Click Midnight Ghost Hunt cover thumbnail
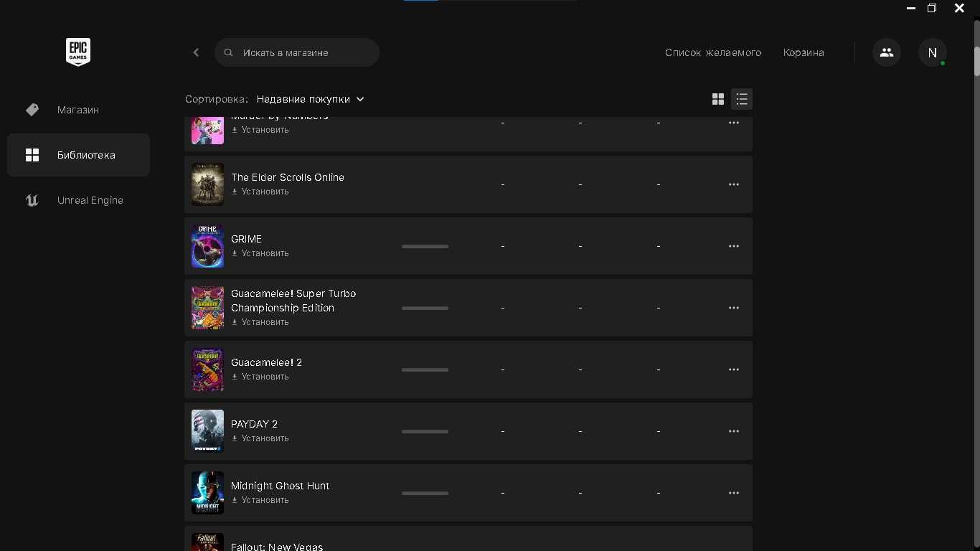 click(207, 493)
